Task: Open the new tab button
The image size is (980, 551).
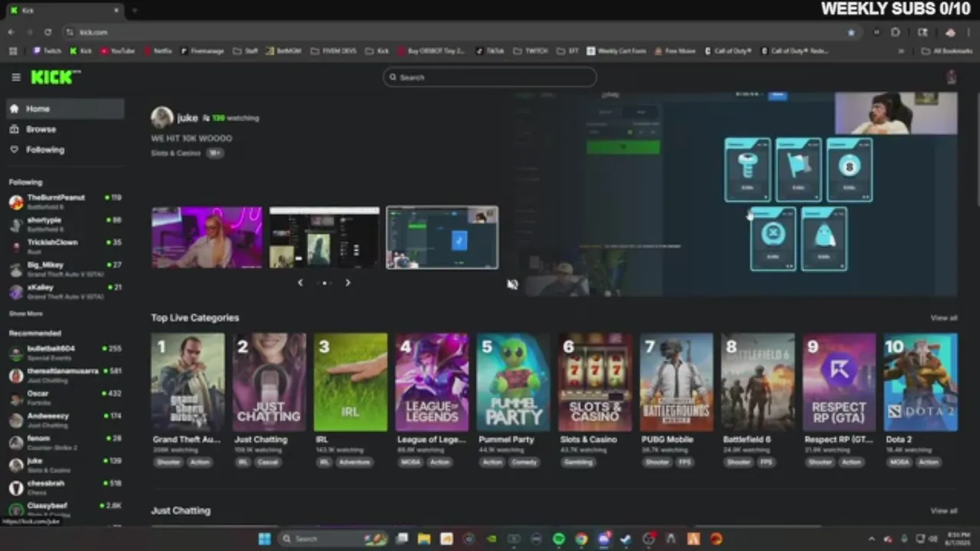Action: click(135, 11)
